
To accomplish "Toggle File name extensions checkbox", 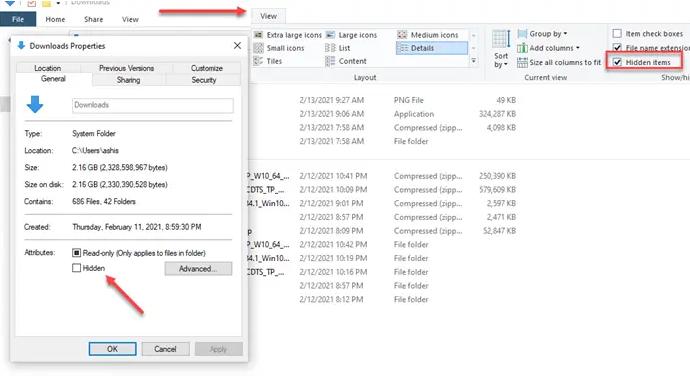I will pos(617,48).
